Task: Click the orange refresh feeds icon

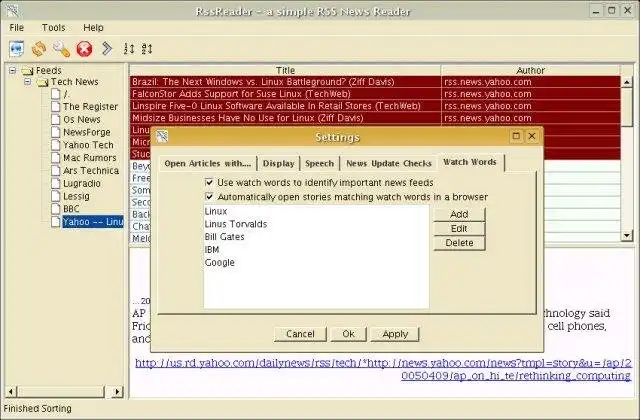Action: point(39,49)
